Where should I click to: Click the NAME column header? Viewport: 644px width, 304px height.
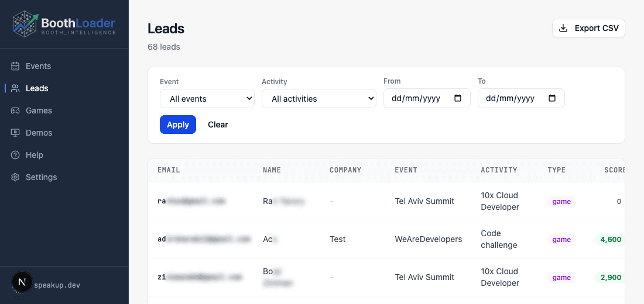pos(272,170)
